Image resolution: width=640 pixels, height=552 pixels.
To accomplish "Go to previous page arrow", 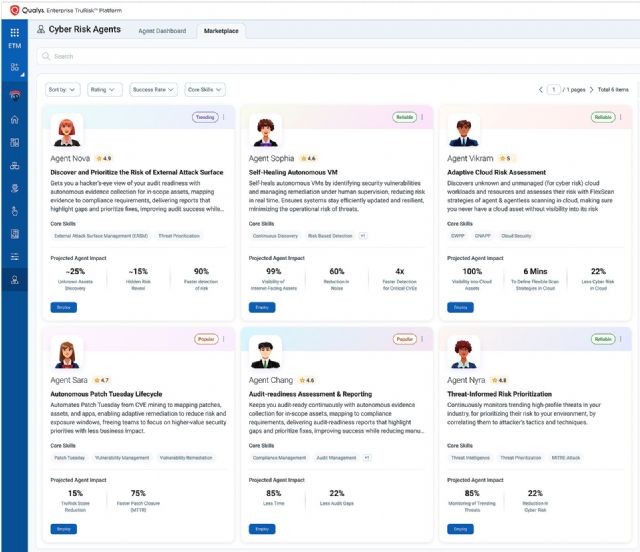I will tap(541, 89).
